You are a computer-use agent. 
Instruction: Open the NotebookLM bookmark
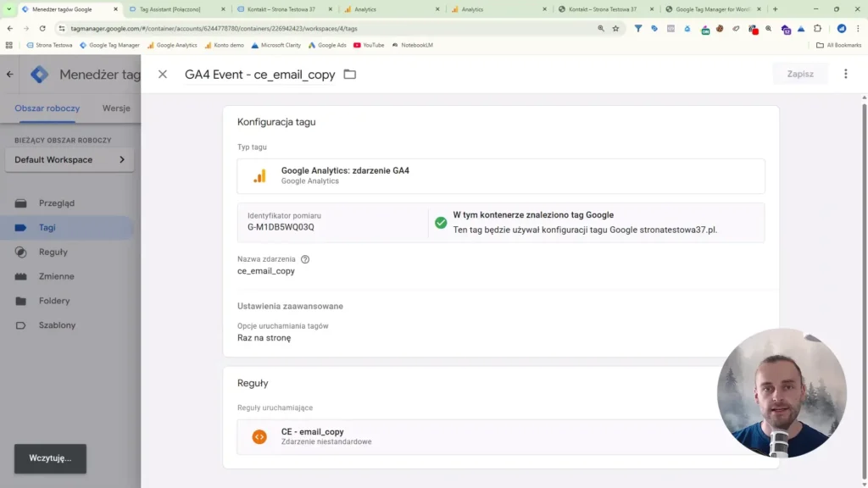click(413, 45)
